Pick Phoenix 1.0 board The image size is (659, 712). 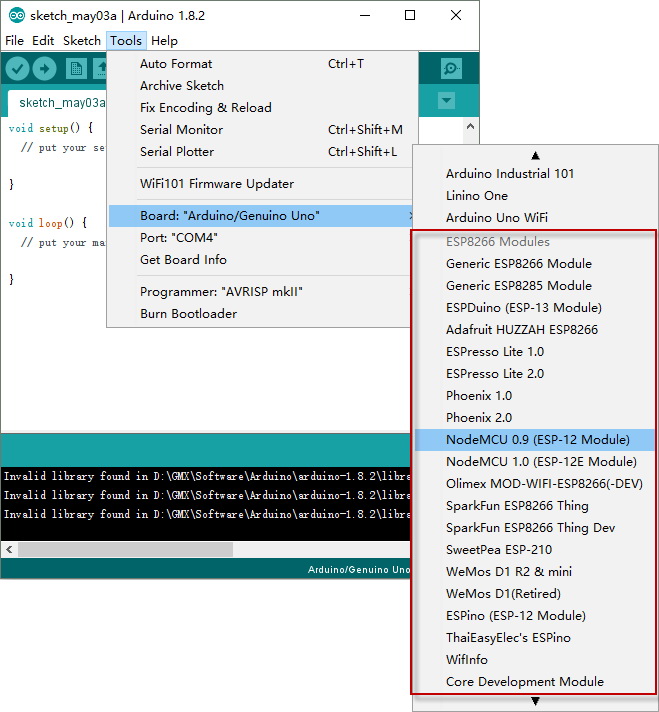(535, 396)
